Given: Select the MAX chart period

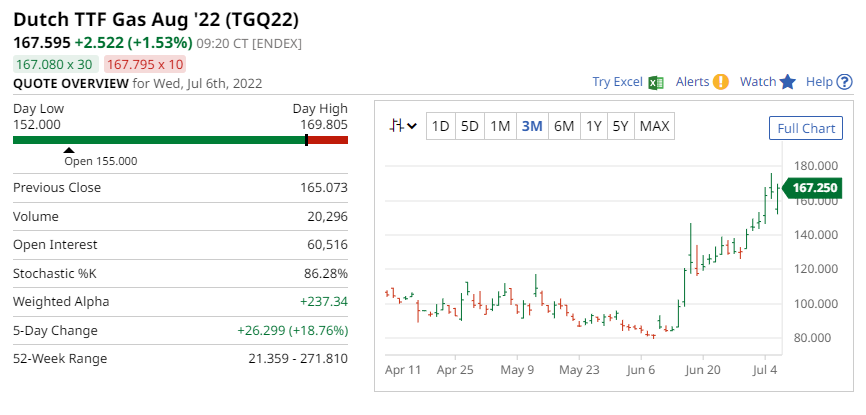Looking at the screenshot, I should pos(654,127).
